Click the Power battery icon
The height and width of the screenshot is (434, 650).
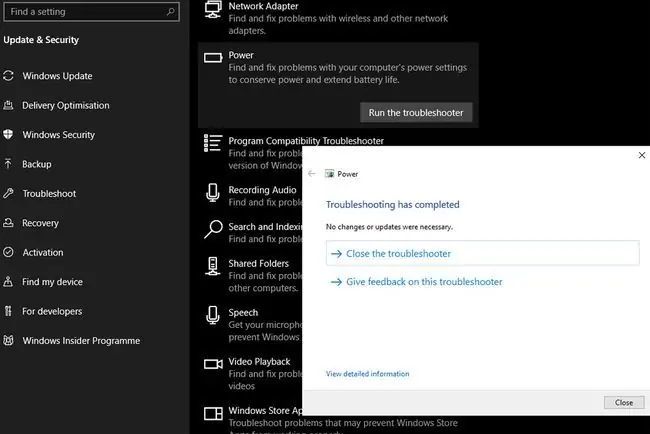coord(213,58)
